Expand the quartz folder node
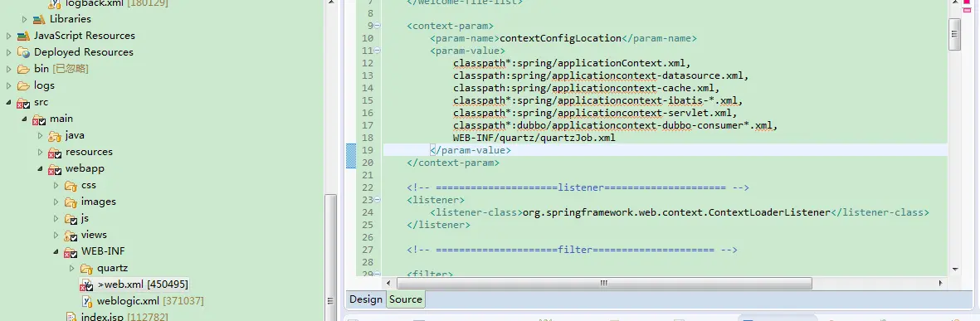Viewport: 980px width, 321px height. pyautogui.click(x=71, y=269)
